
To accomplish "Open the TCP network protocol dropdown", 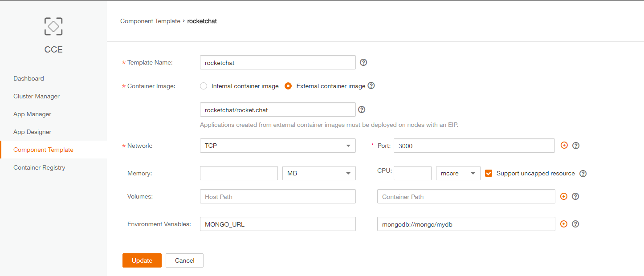I will pyautogui.click(x=278, y=146).
